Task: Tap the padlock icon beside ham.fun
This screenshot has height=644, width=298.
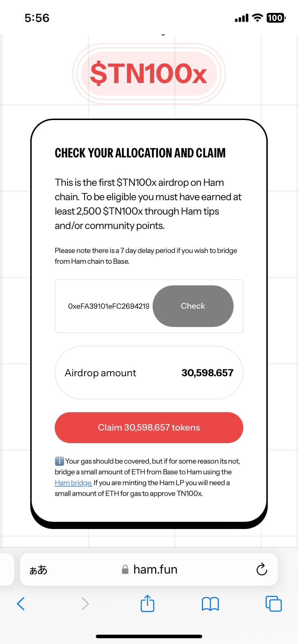Action: point(125,570)
